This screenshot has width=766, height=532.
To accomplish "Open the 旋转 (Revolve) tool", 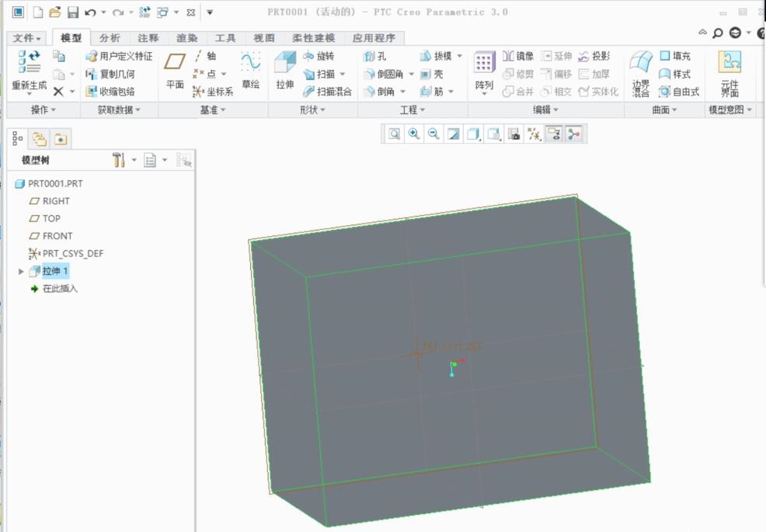I will [x=319, y=56].
